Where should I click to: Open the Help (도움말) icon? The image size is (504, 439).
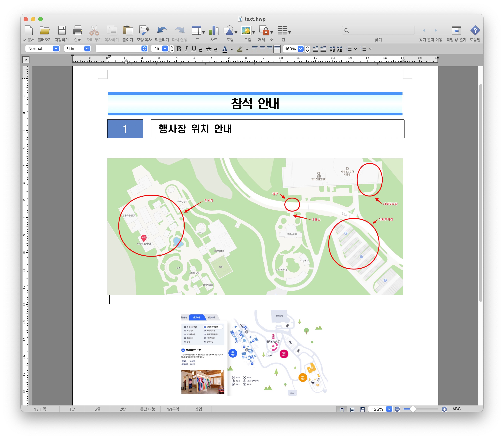click(475, 31)
